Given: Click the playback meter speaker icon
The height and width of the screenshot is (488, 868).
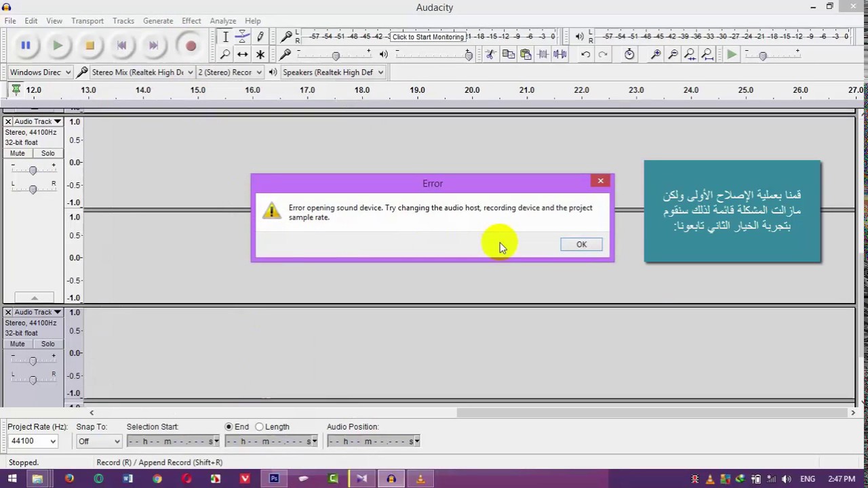Looking at the screenshot, I should [580, 37].
